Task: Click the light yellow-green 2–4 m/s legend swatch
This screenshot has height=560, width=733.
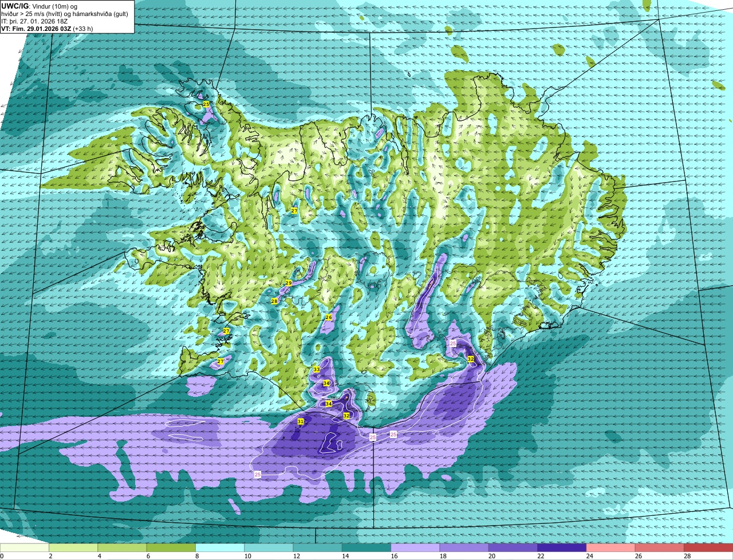Action: [73, 547]
